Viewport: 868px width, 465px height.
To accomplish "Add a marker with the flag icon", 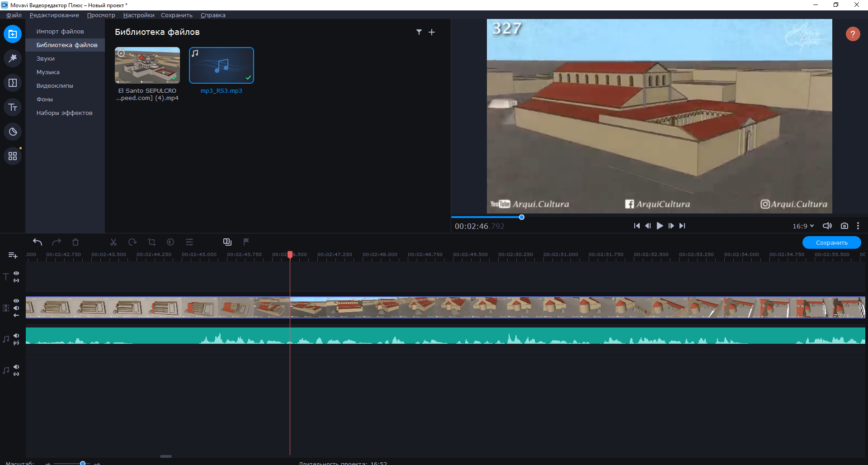I will (x=246, y=242).
